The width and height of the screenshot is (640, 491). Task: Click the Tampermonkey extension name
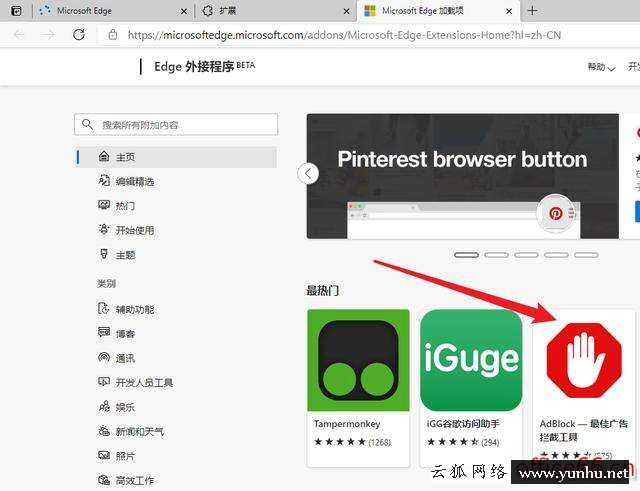[347, 424]
